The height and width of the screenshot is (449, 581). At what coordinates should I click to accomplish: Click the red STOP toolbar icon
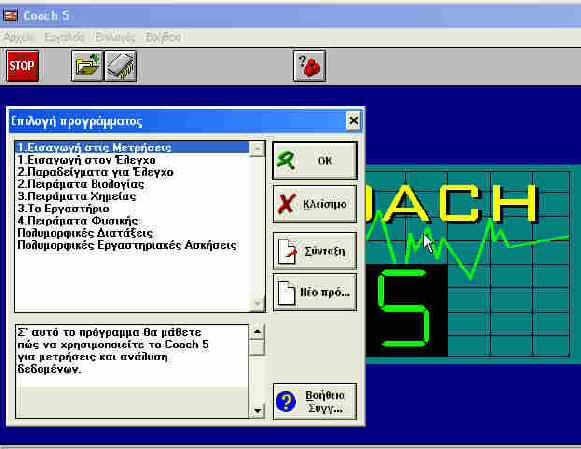click(23, 66)
